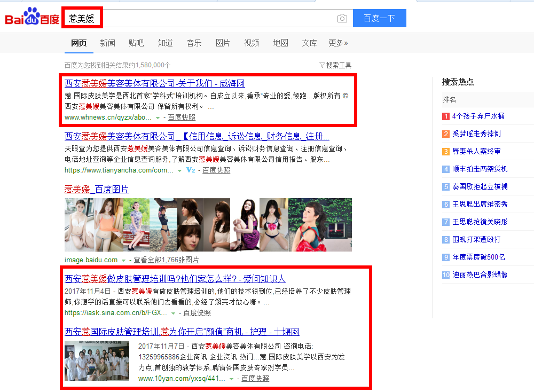
Task: Click the 百度一下 search button
Action: click(x=379, y=18)
